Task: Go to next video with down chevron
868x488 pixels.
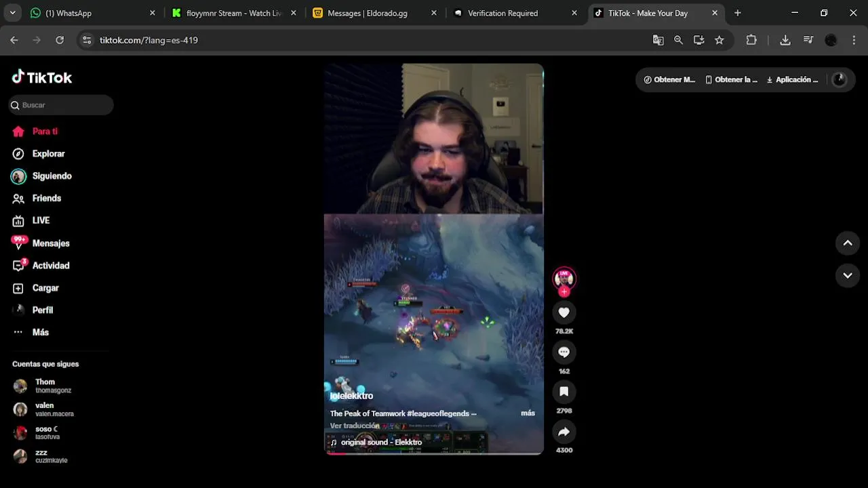Action: (847, 275)
